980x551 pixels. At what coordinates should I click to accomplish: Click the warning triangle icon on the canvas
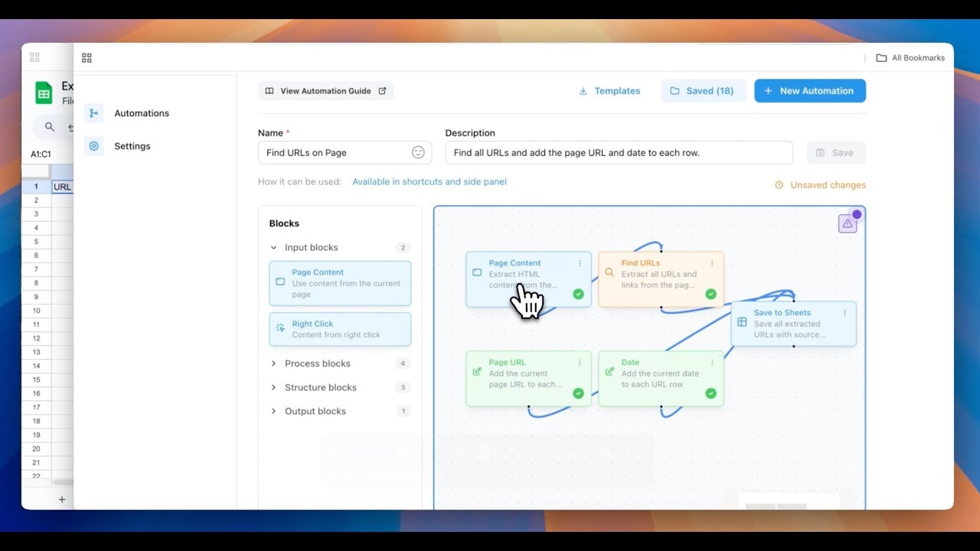[x=848, y=222]
